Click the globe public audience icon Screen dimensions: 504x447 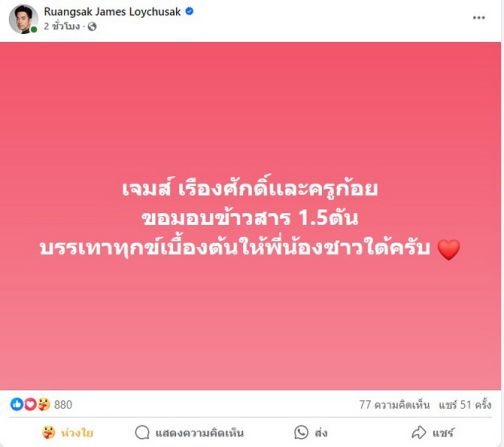(x=92, y=26)
